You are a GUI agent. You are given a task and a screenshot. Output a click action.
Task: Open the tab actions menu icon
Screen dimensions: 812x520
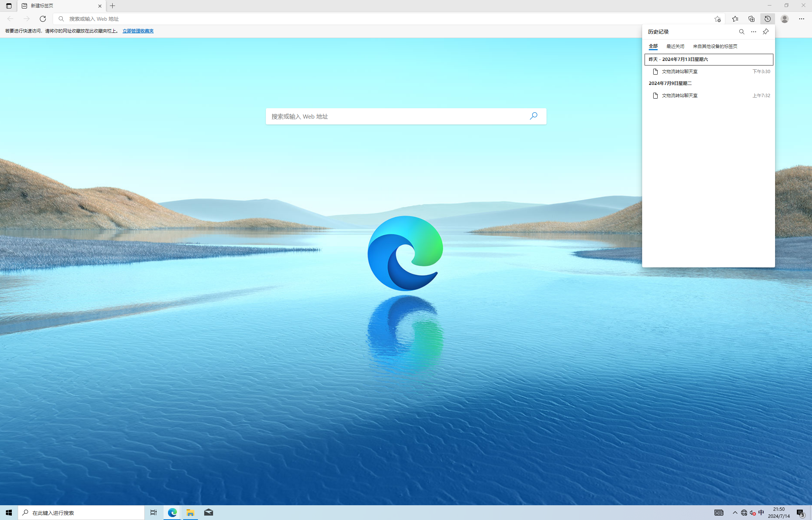point(9,6)
